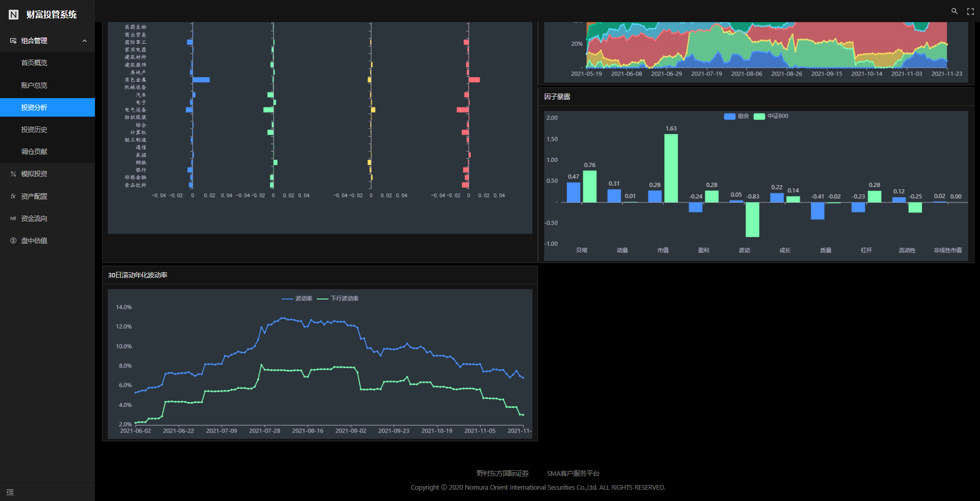Click the 财富投管系统 title
The height and width of the screenshot is (501, 980).
click(x=51, y=14)
